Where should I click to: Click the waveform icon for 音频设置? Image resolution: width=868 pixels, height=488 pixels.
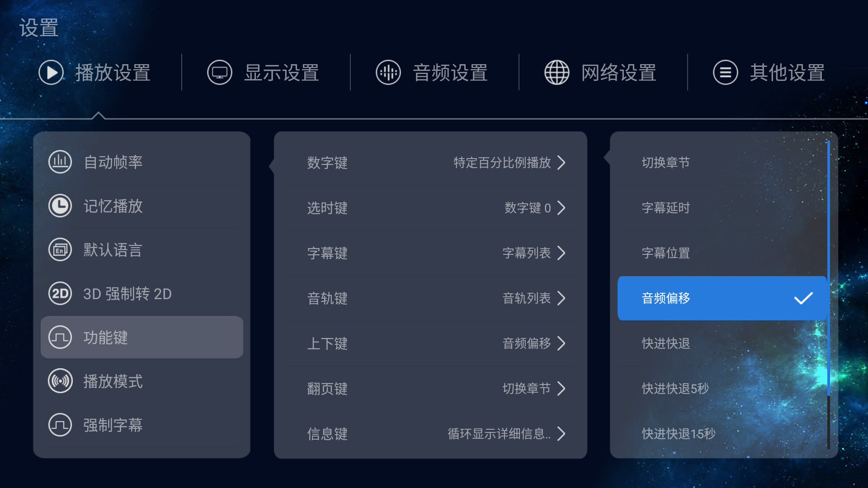click(388, 72)
